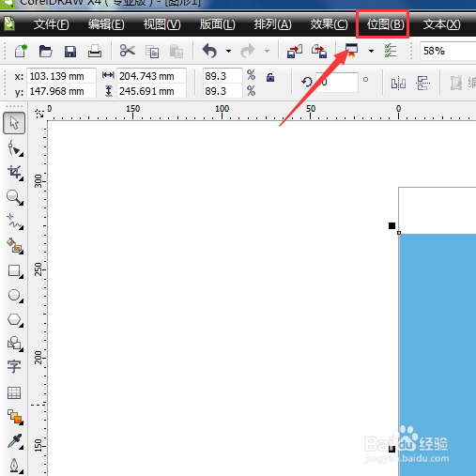Open the 文本(X) menu
This screenshot has width=476, height=476.
tap(441, 24)
